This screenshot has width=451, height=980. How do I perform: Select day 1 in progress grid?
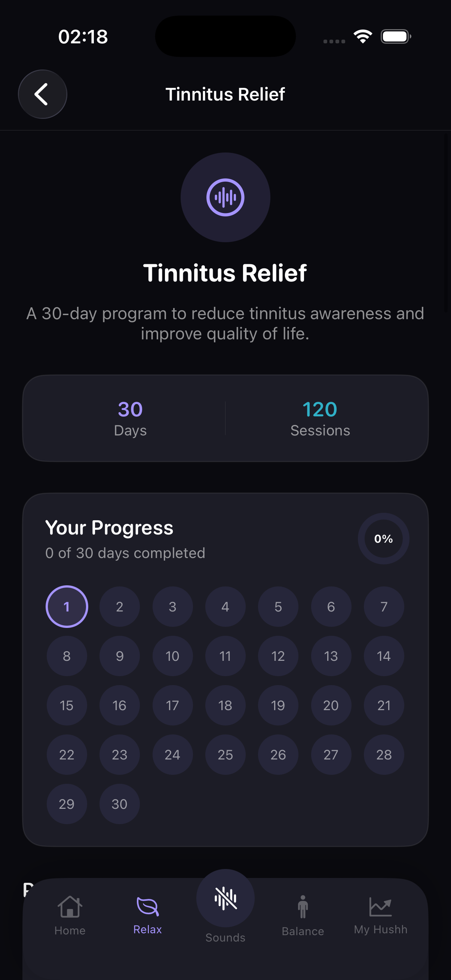(67, 606)
